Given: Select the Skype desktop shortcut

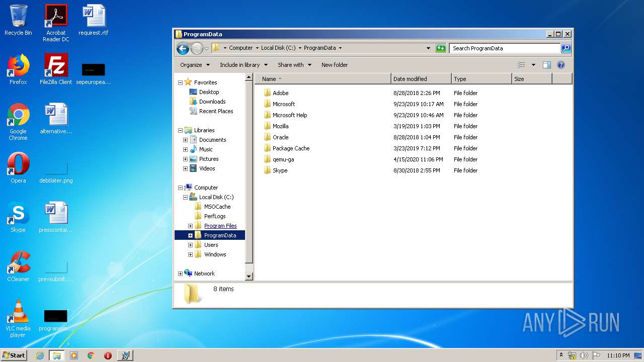Looking at the screenshot, I should pyautogui.click(x=18, y=217).
